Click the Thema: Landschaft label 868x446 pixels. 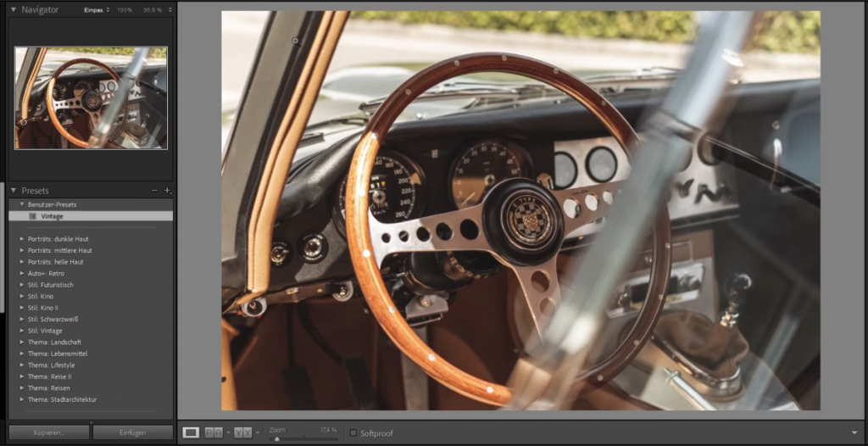tap(54, 343)
